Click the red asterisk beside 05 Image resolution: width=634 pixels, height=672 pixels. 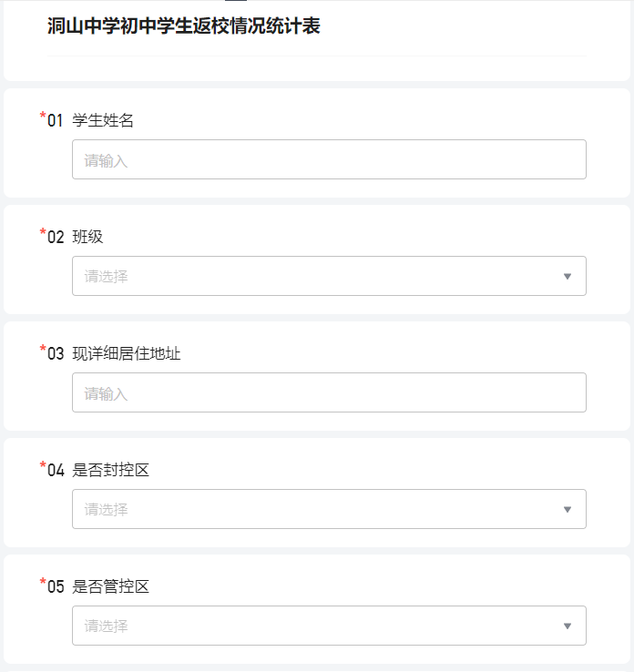click(43, 582)
